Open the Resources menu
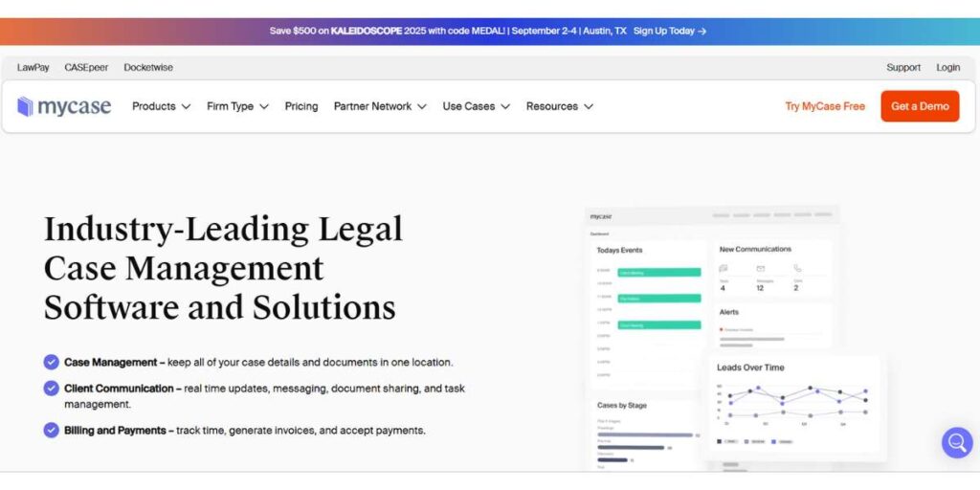The image size is (980, 490). coord(559,107)
